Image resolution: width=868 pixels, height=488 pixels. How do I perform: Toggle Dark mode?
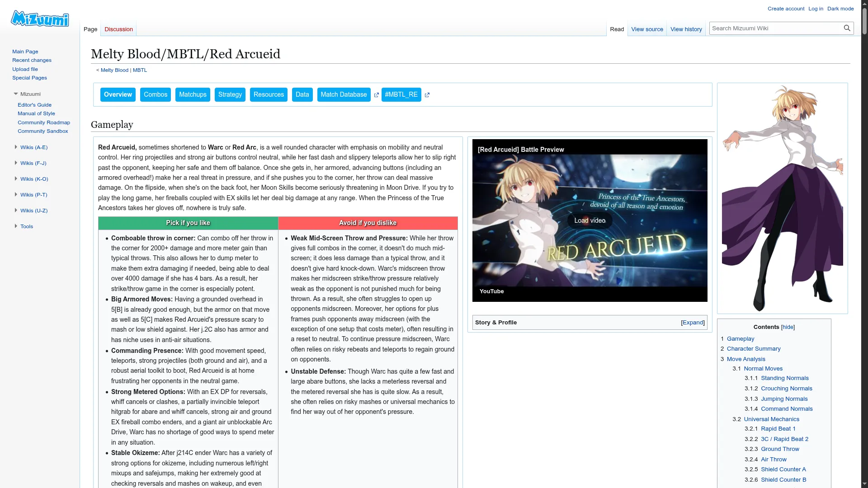[x=840, y=9]
